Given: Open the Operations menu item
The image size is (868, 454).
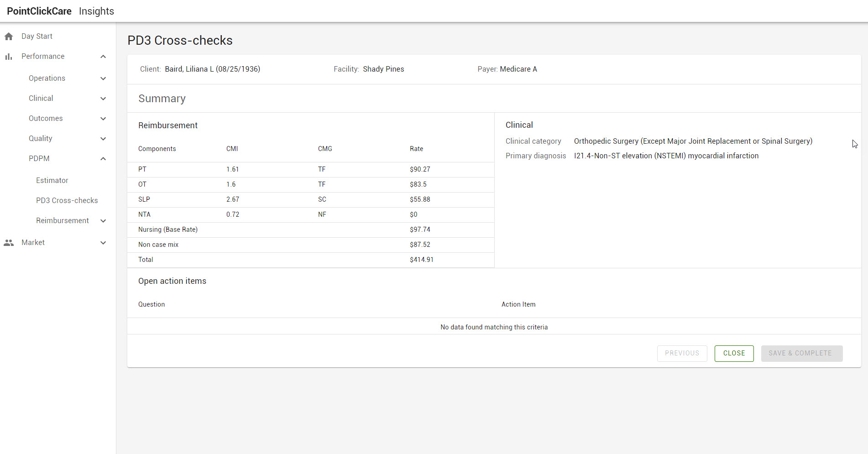Looking at the screenshot, I should pyautogui.click(x=47, y=78).
